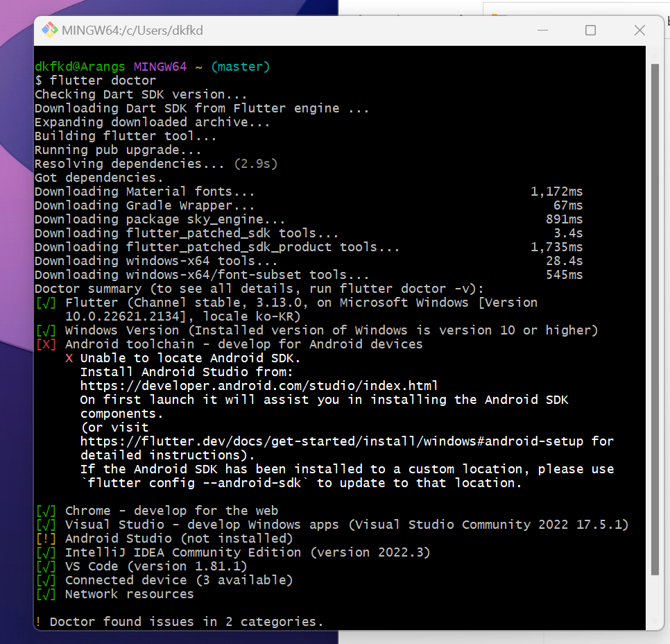670x644 pixels.
Task: Click the (master) branch label in prompt
Action: click(x=241, y=67)
